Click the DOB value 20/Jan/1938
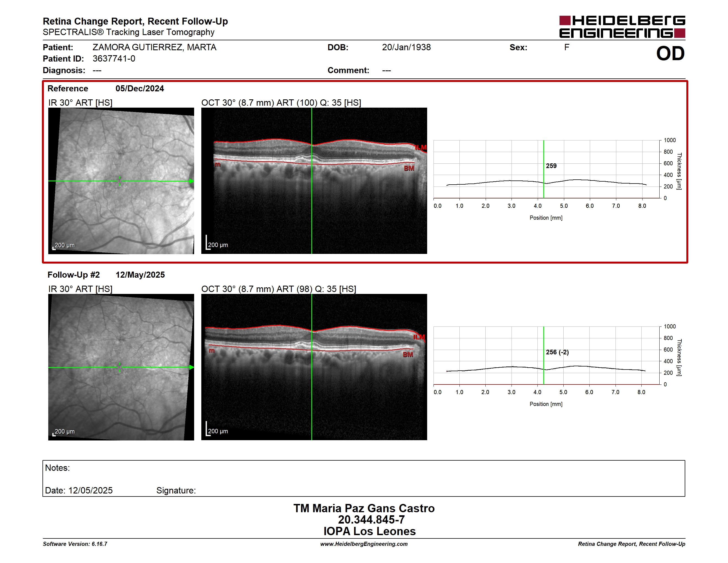Screen dimensions: 728x563 click(406, 47)
